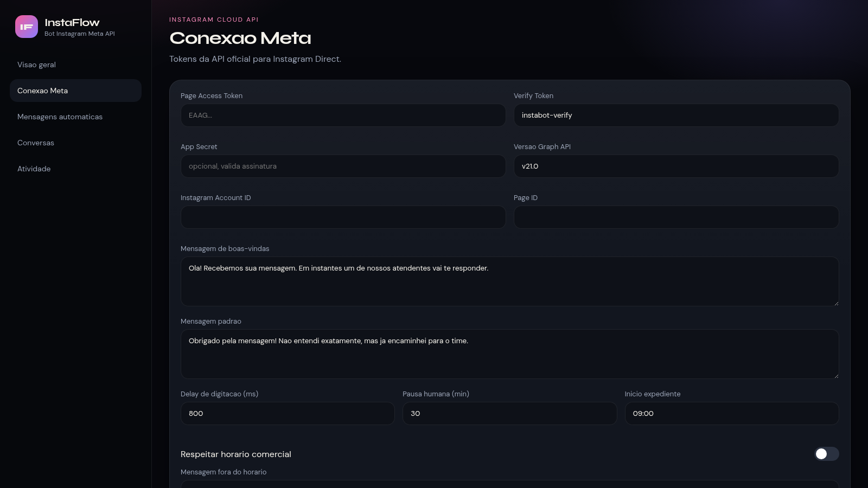Viewport: 868px width, 488px height.
Task: Click the Mensagem padrao textarea
Action: pos(509,354)
